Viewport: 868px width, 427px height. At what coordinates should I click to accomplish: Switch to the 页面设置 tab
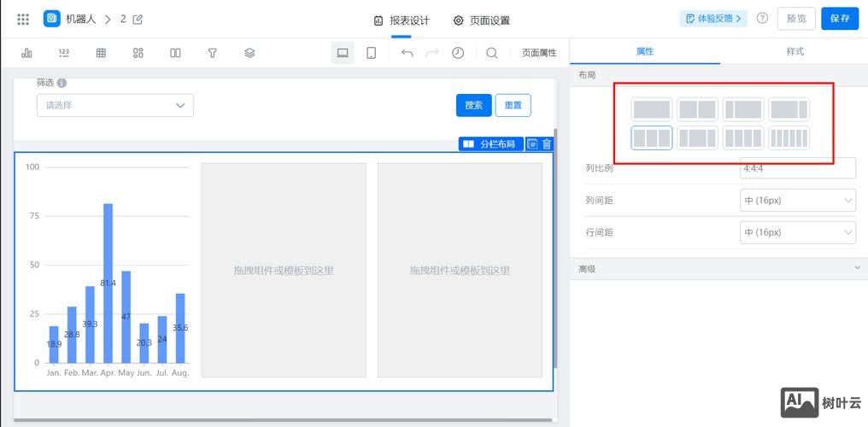click(482, 20)
